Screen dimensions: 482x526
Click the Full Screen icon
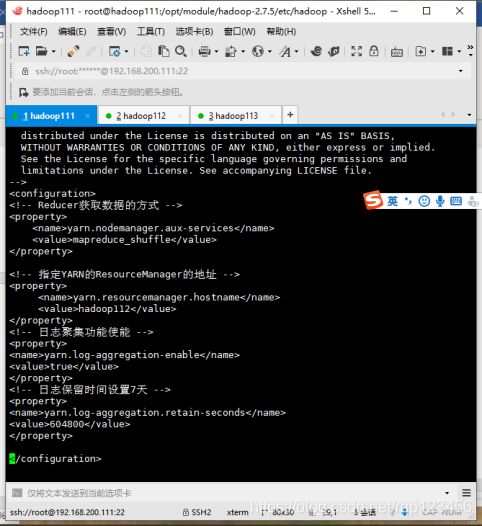[x=356, y=51]
